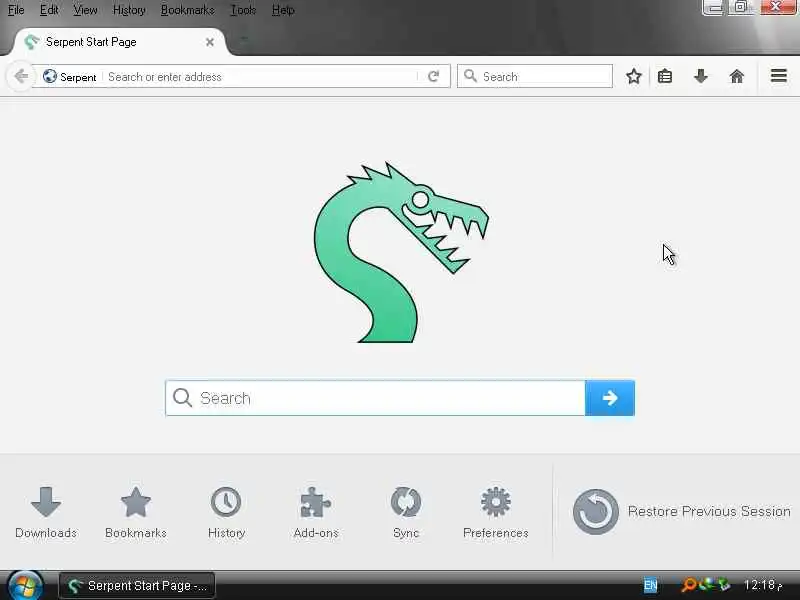Show bookmarks list icon in toolbar
This screenshot has width=800, height=600.
[x=665, y=77]
